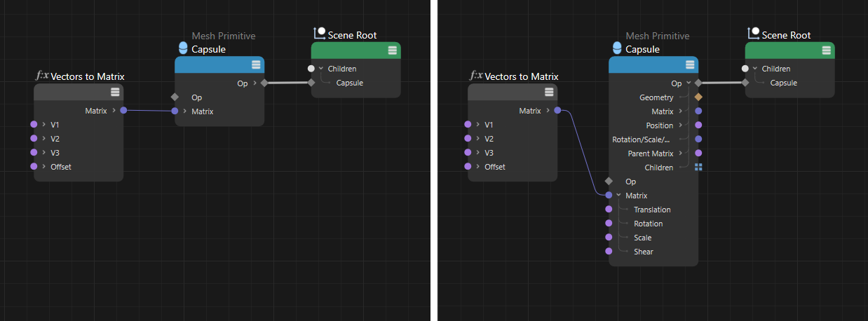868x321 pixels.
Task: Expand the Parent Matrix chevron on expanded Capsule
Action: pos(680,153)
